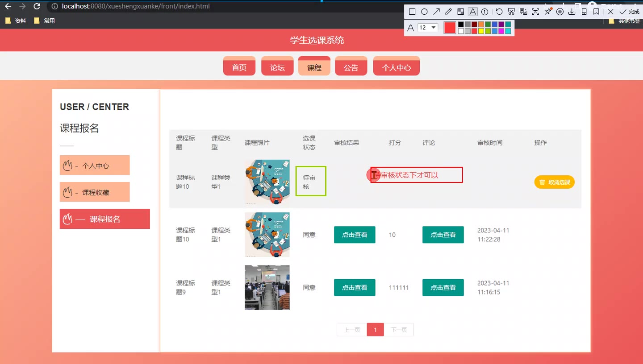Click the 审核时间 column header
643x364 pixels.
point(490,143)
